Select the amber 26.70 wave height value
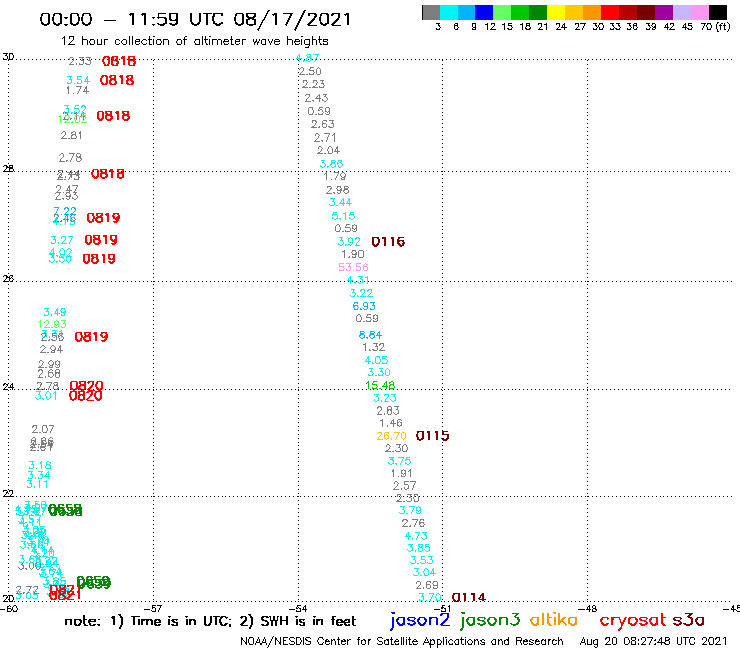Image resolution: width=740 pixels, height=650 pixels. pyautogui.click(x=391, y=436)
